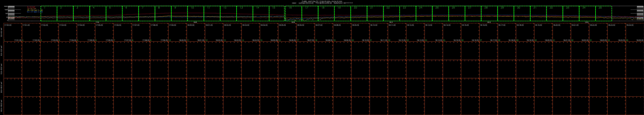The width and height of the screenshot is (644, 115).
Task: Click the 18:00:32 start time label
Action: click(191, 25)
